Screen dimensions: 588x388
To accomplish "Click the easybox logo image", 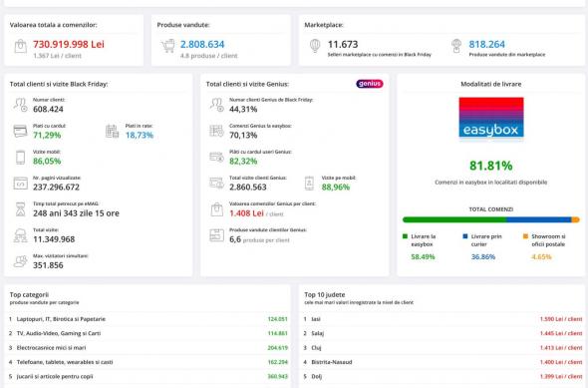I will (x=491, y=118).
